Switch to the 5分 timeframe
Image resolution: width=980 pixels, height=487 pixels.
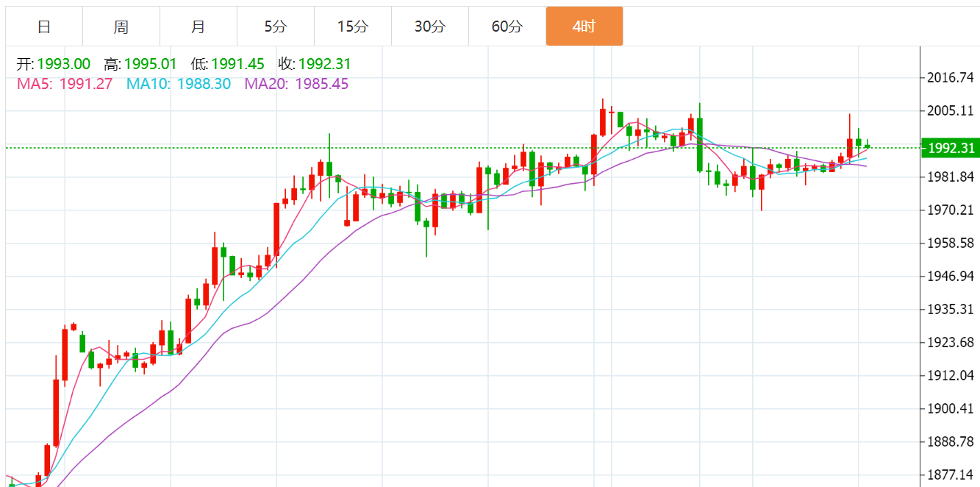[x=276, y=27]
